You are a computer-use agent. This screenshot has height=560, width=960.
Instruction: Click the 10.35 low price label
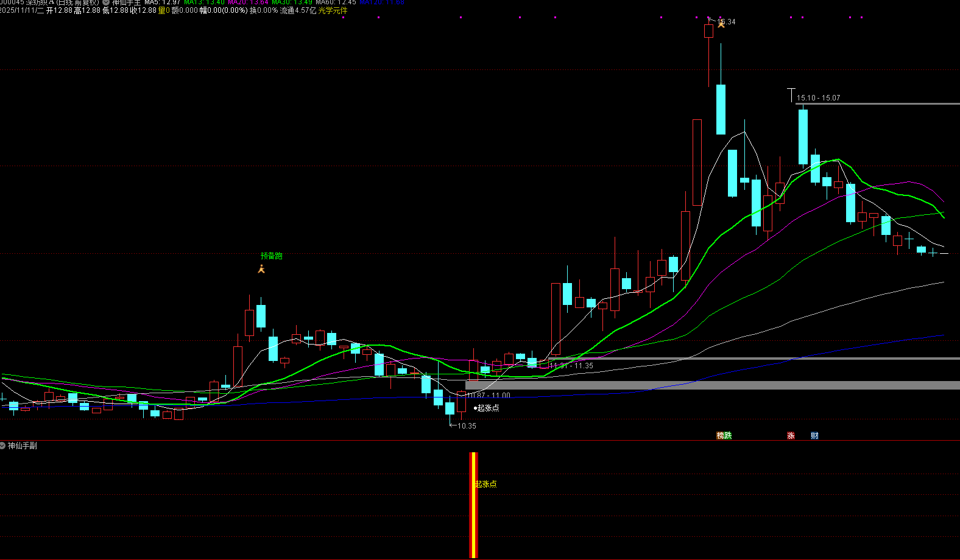coord(467,426)
